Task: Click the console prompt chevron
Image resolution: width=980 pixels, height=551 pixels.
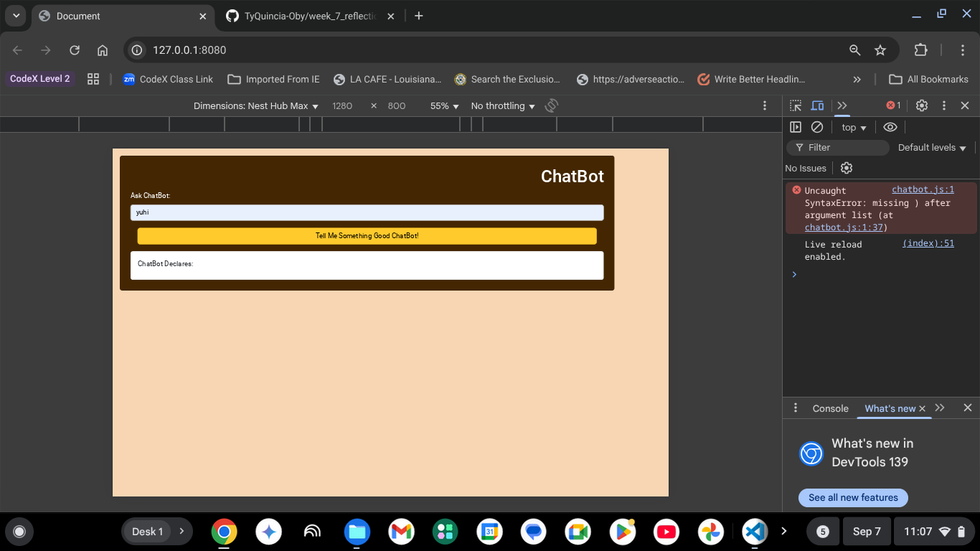Action: (x=794, y=274)
